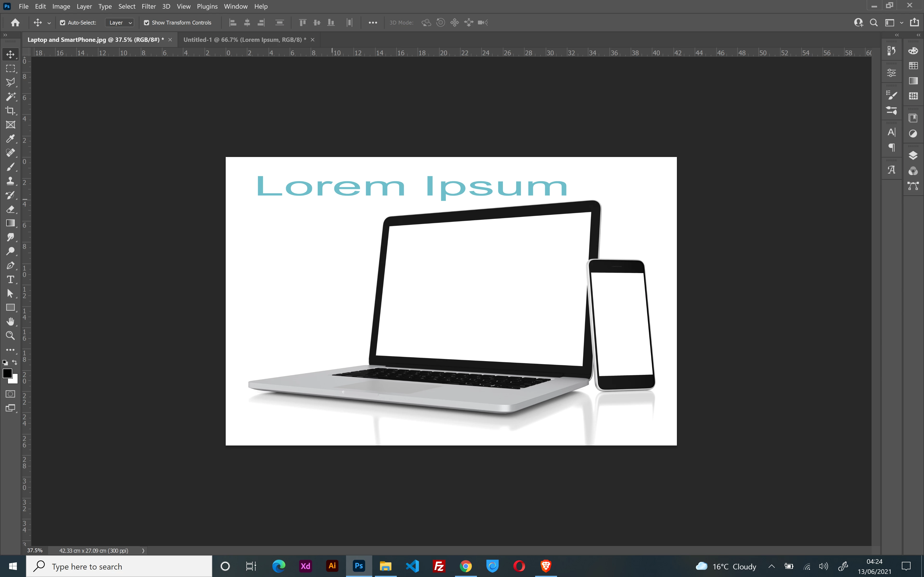Disable Show Transform Controls checkbox
This screenshot has width=924, height=577.
pyautogui.click(x=147, y=23)
